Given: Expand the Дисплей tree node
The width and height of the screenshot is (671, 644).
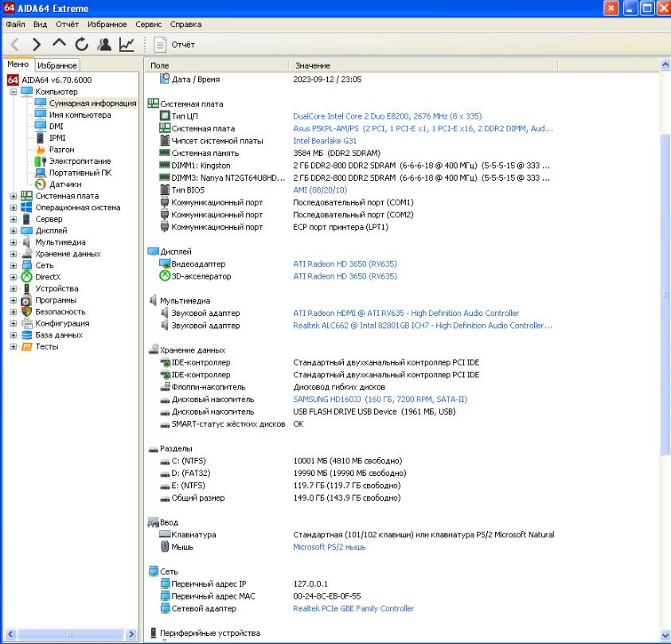Looking at the screenshot, I should (14, 231).
